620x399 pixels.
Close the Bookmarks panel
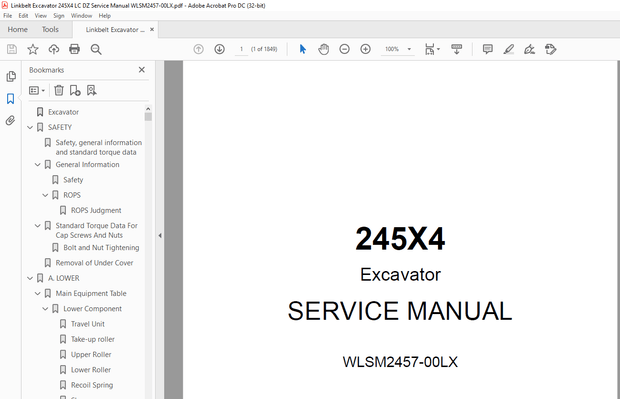(142, 70)
